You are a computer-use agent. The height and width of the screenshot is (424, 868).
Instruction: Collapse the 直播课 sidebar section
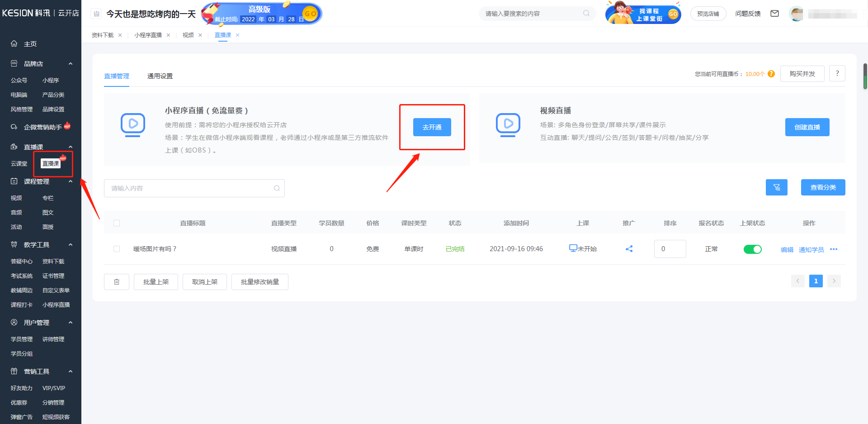[71, 147]
